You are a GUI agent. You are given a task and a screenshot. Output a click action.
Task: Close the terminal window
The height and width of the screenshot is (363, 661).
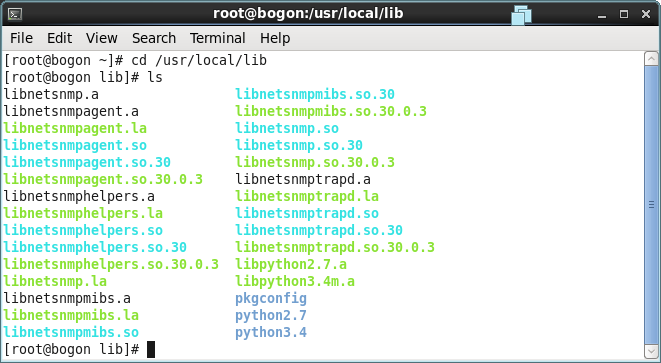645,14
